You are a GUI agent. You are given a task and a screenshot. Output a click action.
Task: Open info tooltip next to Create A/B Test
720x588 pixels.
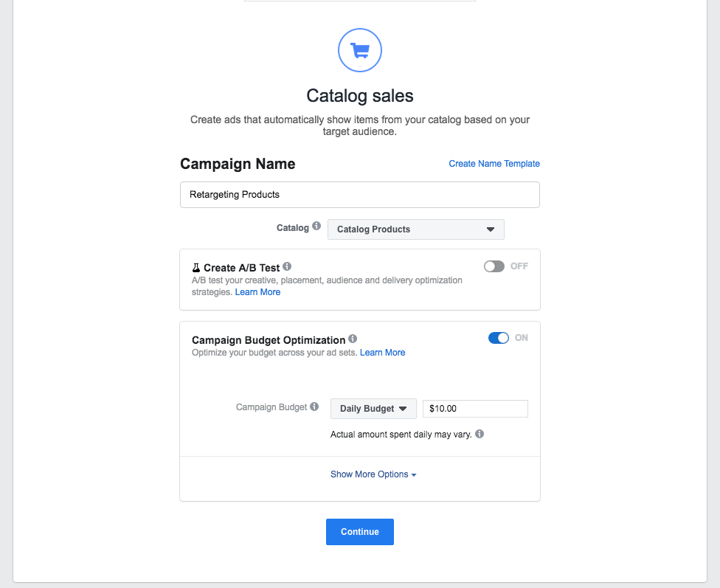click(287, 266)
